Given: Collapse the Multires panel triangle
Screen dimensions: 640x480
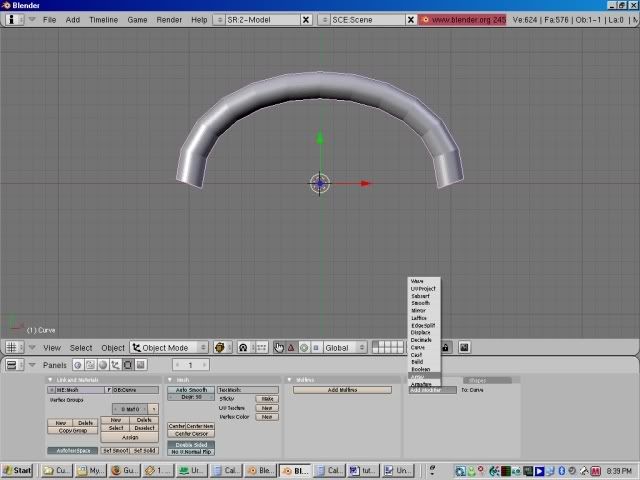Looking at the screenshot, I should click(x=289, y=380).
